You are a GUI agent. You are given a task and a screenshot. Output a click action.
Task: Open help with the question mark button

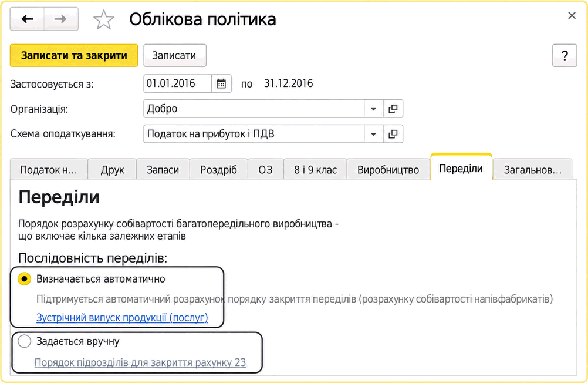(x=565, y=56)
